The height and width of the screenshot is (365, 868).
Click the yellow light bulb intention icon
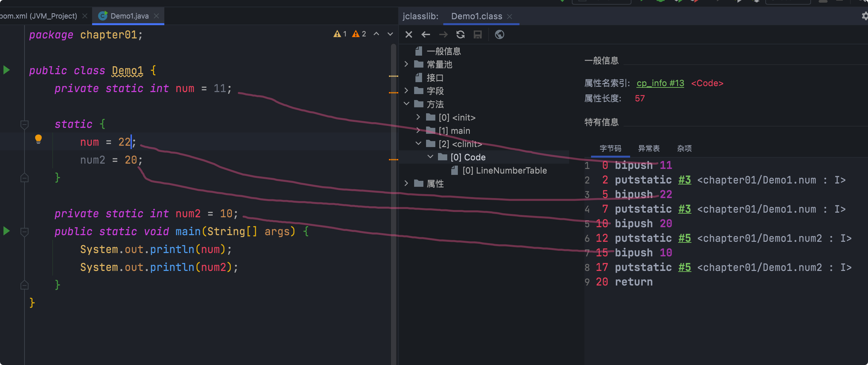(38, 139)
